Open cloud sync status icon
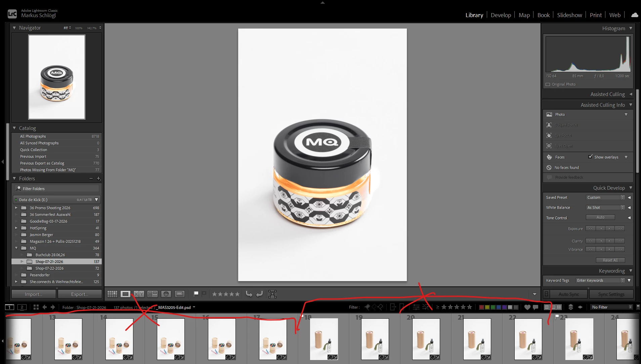This screenshot has height=364, width=641. click(x=634, y=15)
